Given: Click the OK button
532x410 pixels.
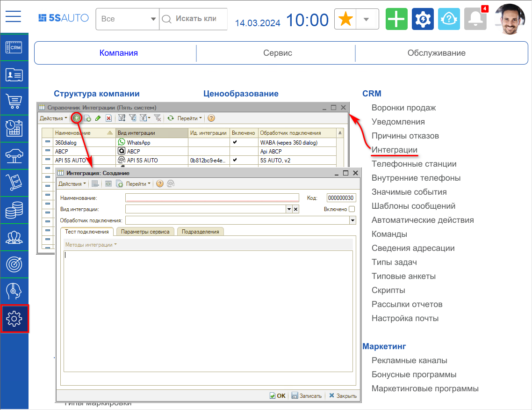Looking at the screenshot, I should [278, 396].
